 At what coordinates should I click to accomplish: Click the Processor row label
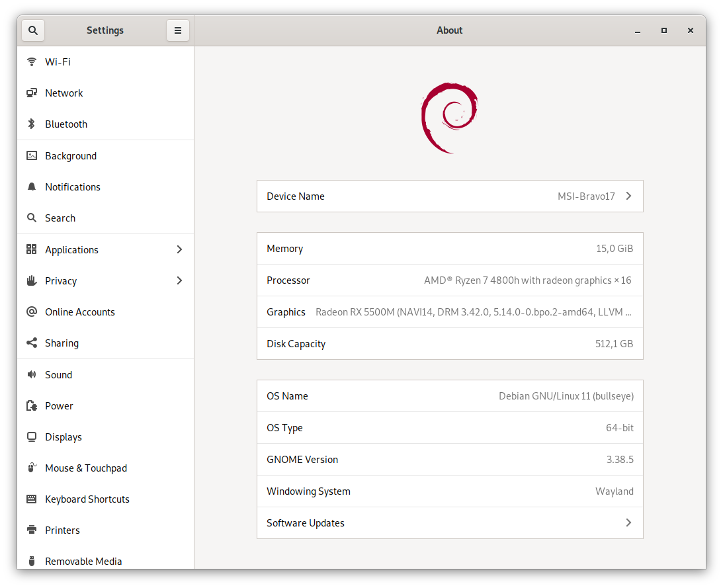click(288, 280)
